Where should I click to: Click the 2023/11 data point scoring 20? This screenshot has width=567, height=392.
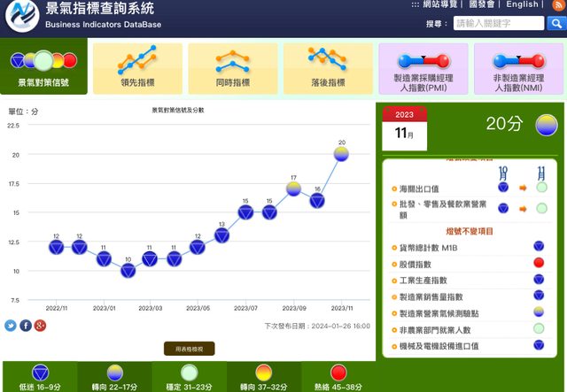[341, 155]
